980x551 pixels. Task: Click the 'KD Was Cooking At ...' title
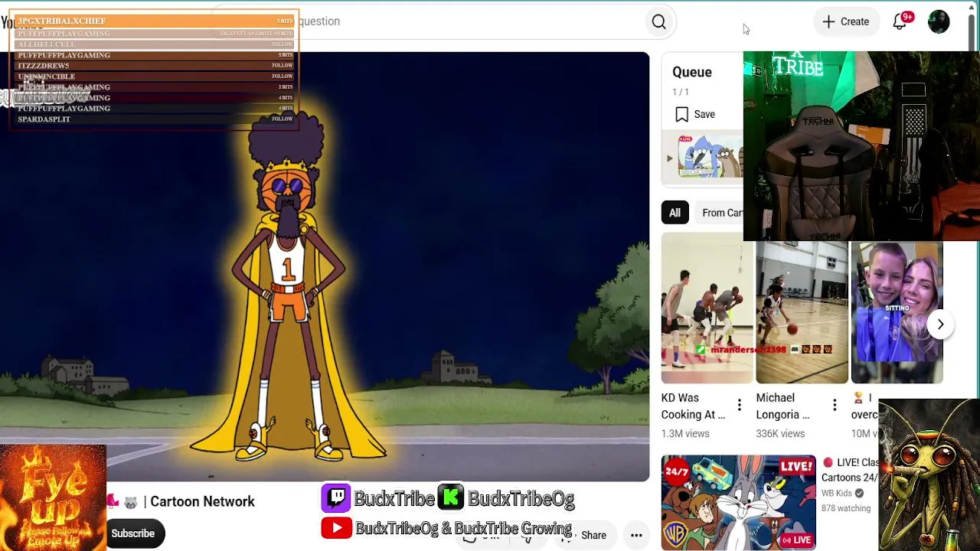pos(693,406)
